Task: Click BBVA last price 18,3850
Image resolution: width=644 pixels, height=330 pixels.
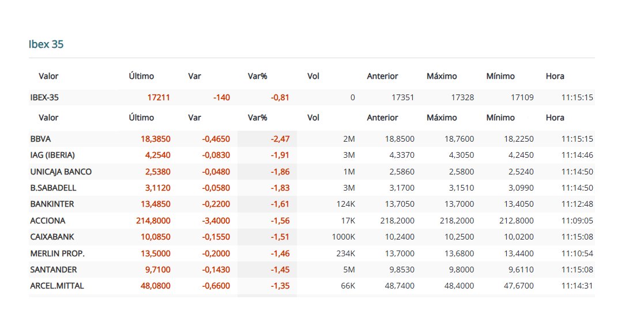Action: pyautogui.click(x=155, y=139)
